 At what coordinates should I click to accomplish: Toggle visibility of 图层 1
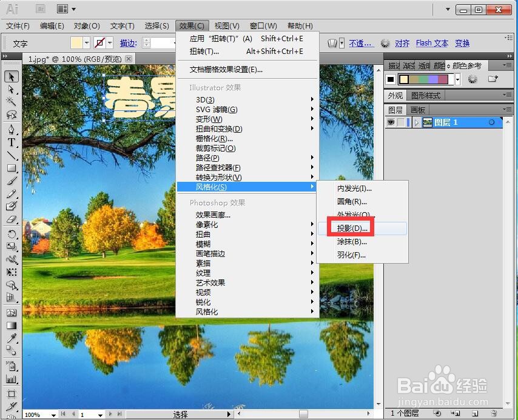[x=392, y=122]
